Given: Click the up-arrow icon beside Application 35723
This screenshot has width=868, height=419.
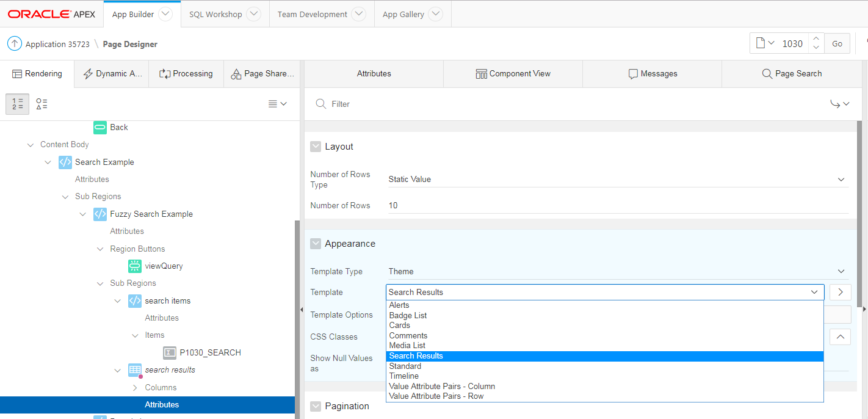Looking at the screenshot, I should click(x=14, y=44).
